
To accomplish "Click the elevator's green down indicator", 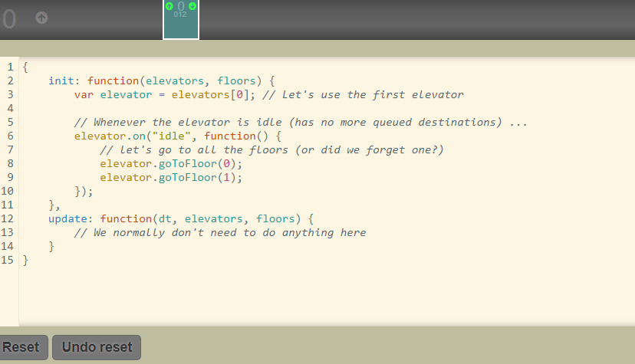I will click(192, 6).
